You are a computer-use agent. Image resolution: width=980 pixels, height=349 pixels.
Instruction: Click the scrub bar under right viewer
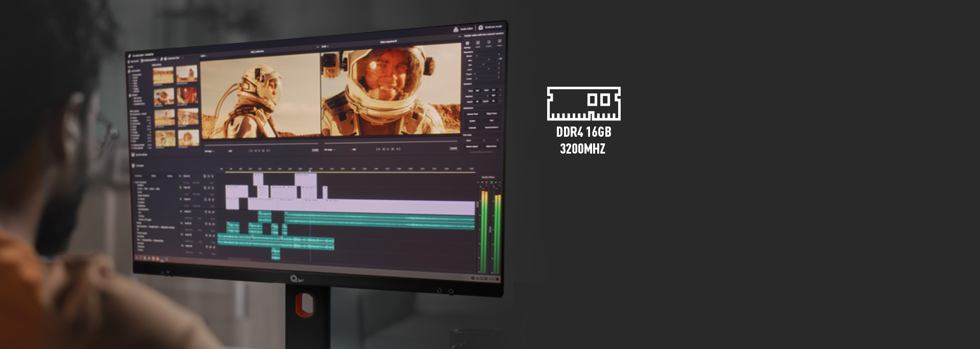[x=390, y=142]
